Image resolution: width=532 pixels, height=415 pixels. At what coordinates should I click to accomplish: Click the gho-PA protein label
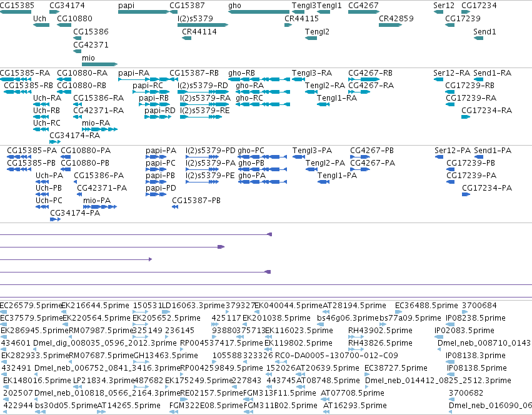point(252,176)
